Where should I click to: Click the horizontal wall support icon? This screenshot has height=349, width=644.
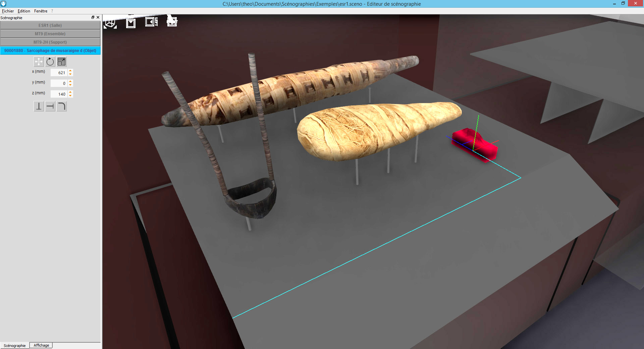click(50, 106)
